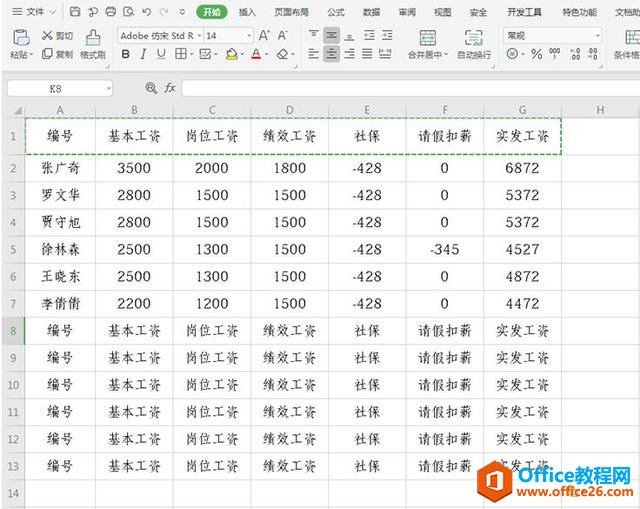This screenshot has height=509, width=640.
Task: Toggle italic formatting
Action: pos(143,54)
